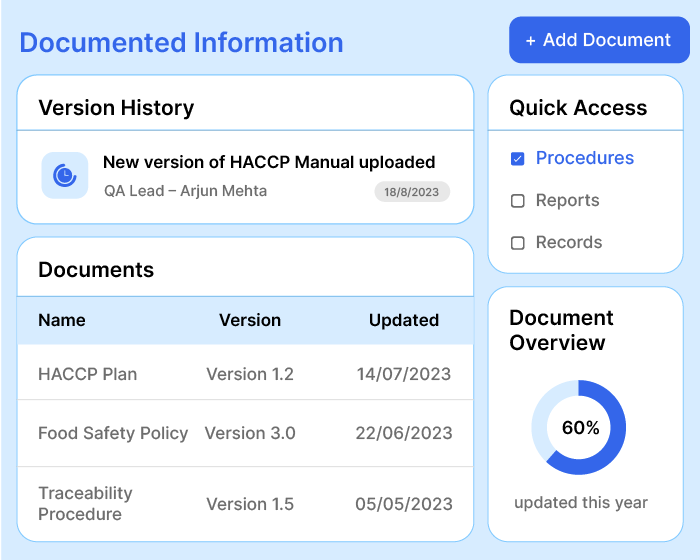Click Version 3.0 of Food Safety Policy

(x=250, y=433)
